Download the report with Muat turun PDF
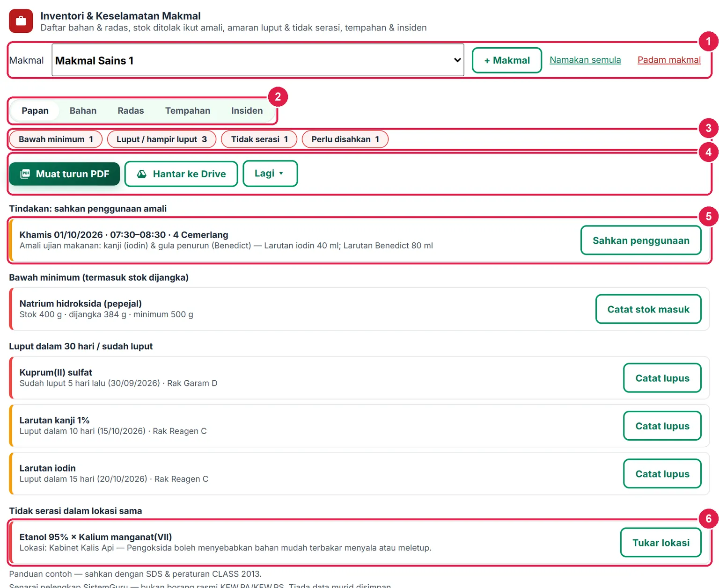Screen dimensions: 719x588 point(65,174)
